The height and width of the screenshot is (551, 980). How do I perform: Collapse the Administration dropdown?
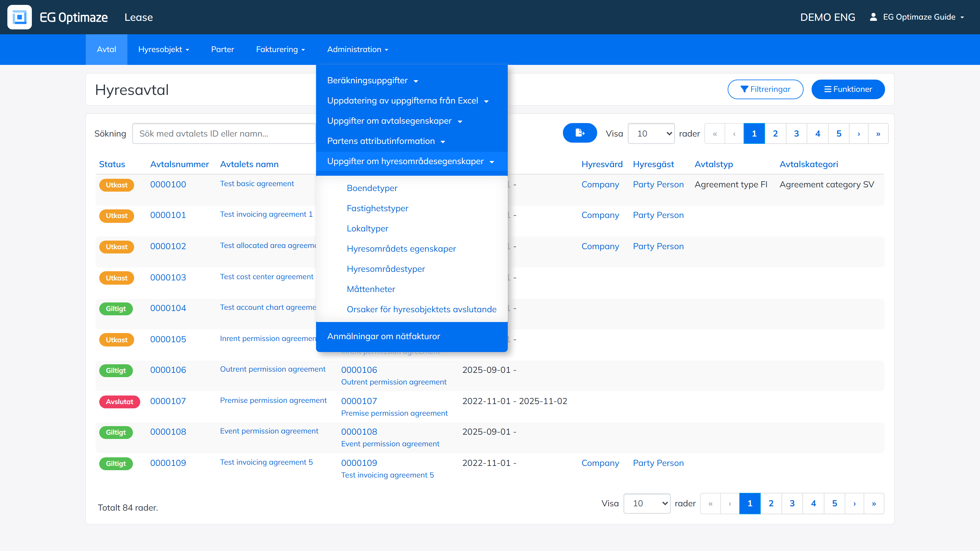[x=358, y=49]
